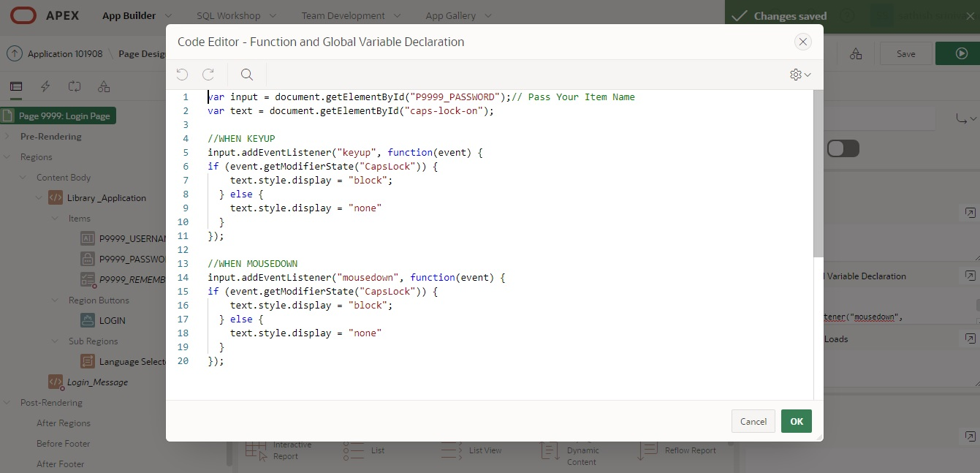Open the Page Shared Components tab icon
The height and width of the screenshot is (473, 980).
tap(104, 86)
